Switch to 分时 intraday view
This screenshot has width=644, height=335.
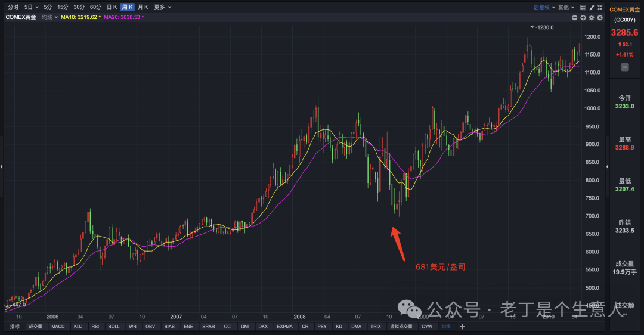pyautogui.click(x=13, y=7)
